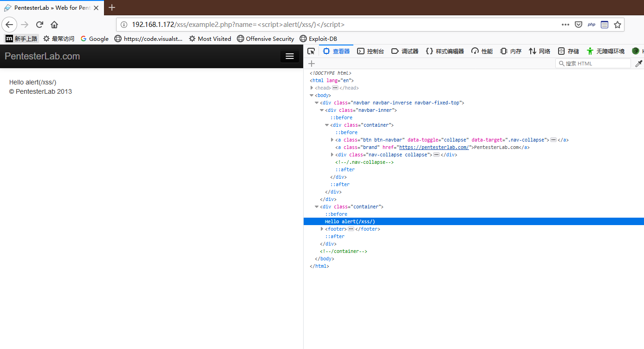
Task: Open the code.visualst... bookmark
Action: (149, 39)
